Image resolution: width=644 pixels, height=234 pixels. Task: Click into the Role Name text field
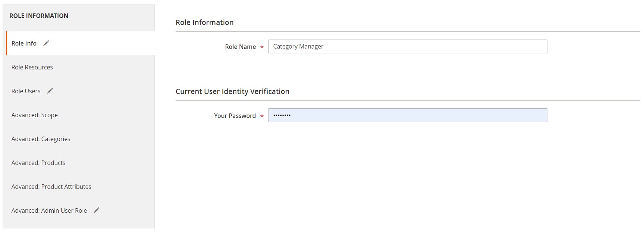[408, 46]
